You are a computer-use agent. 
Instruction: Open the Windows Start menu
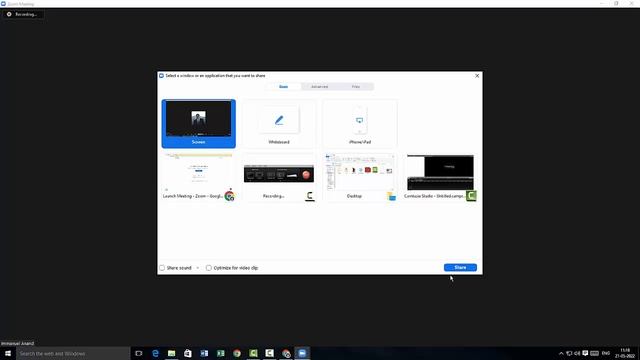tap(8, 353)
